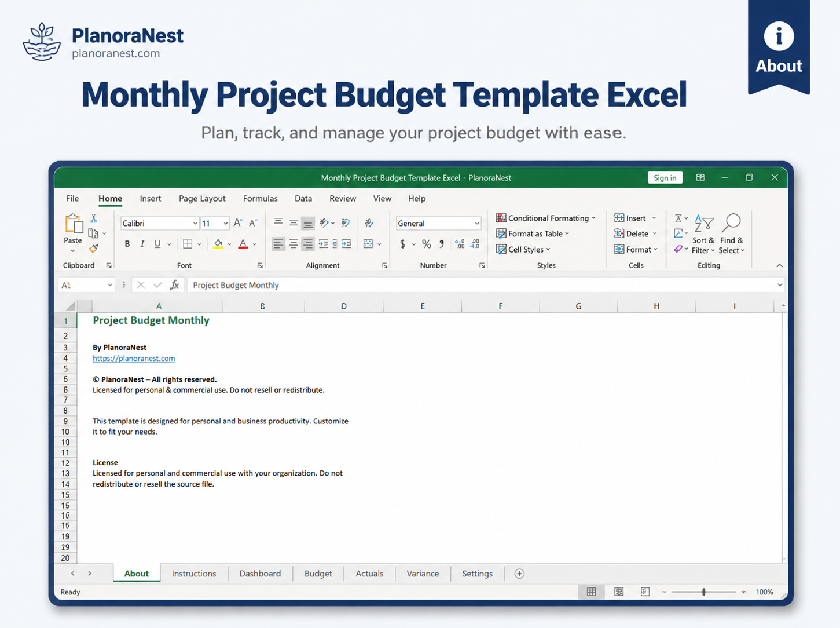Switch to the Dashboard sheet tab
Screen dimensions: 840x628
pyautogui.click(x=261, y=574)
